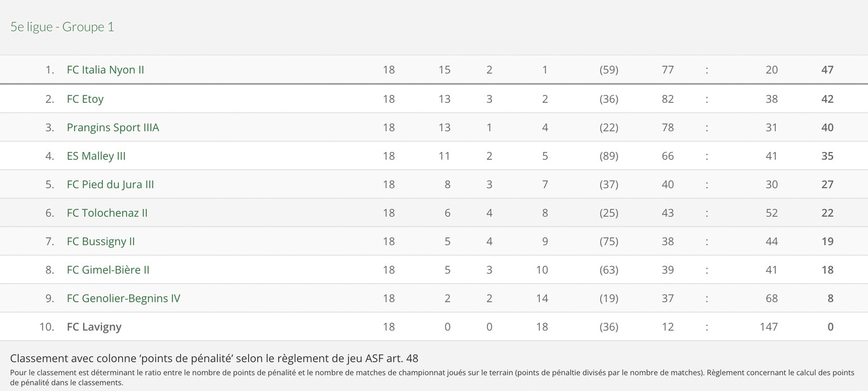The width and height of the screenshot is (868, 391).
Task: Open ES Malley III team link
Action: [x=96, y=156]
